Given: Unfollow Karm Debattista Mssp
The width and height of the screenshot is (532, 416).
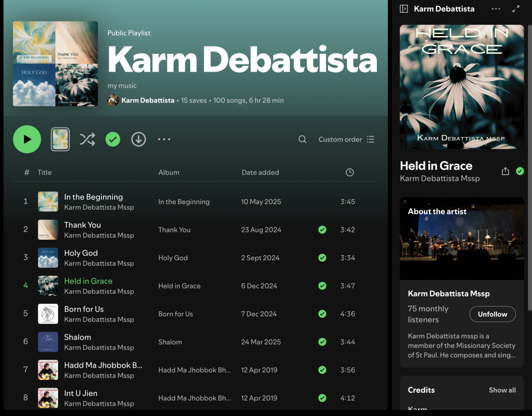Looking at the screenshot, I should [x=493, y=314].
